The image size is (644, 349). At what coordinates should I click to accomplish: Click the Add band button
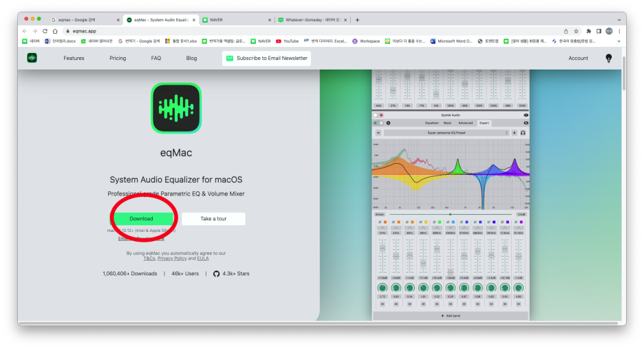451,316
